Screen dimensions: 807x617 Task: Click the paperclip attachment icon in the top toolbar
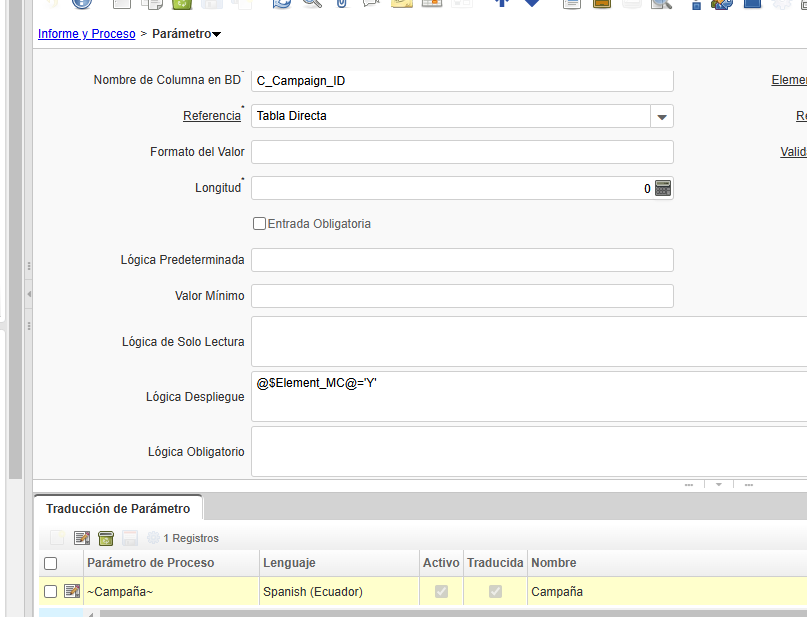341,4
